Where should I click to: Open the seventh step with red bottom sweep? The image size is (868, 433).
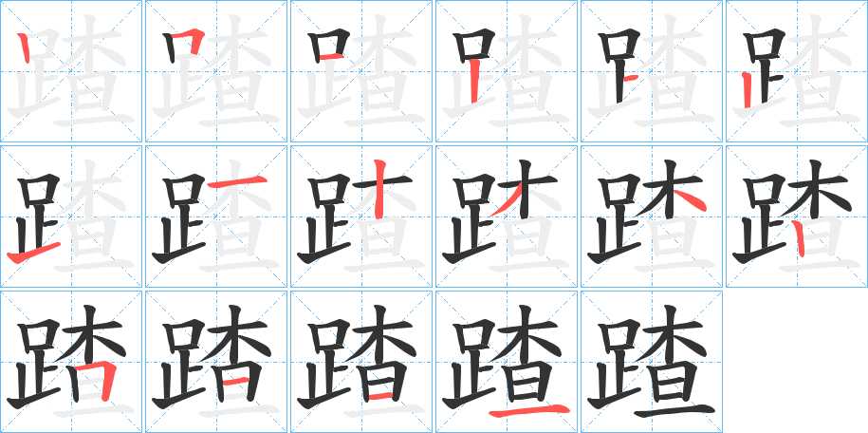[71, 216]
